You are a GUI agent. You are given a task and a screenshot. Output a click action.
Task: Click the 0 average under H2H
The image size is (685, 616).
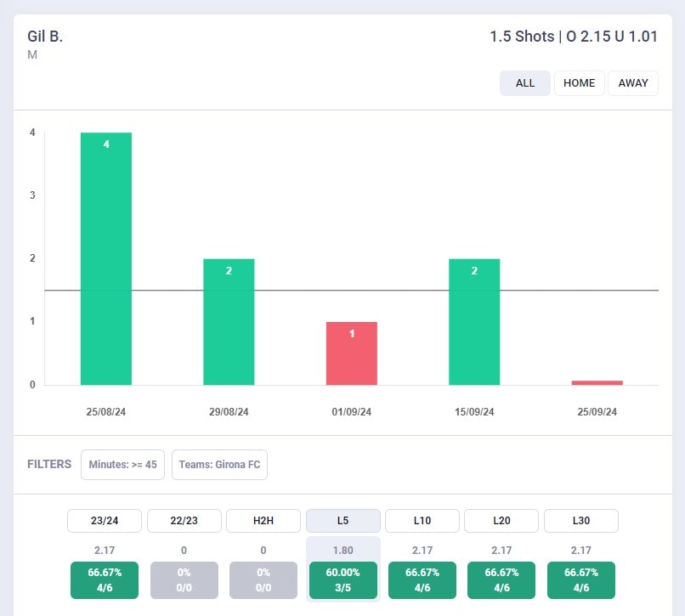tap(263, 550)
